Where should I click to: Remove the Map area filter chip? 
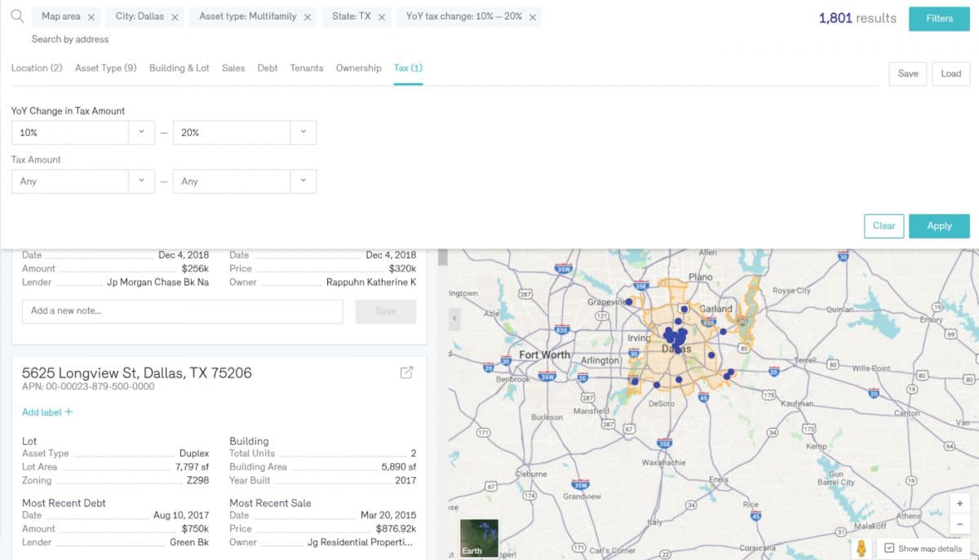91,17
